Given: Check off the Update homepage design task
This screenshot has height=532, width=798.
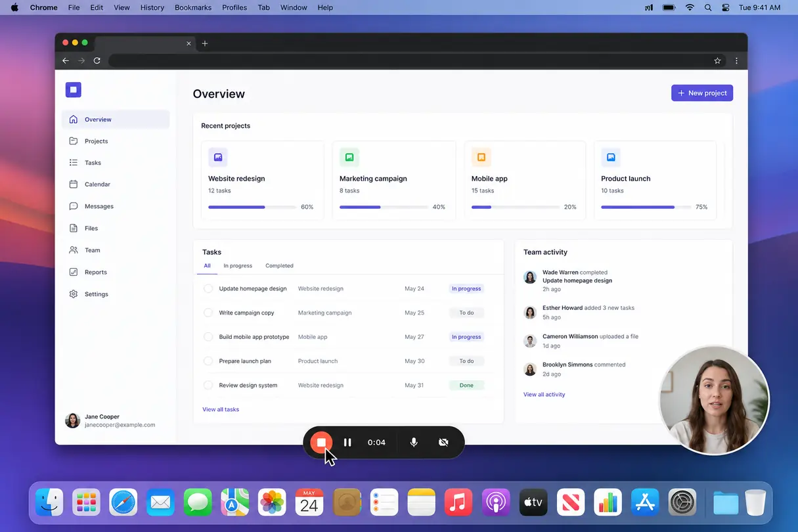Looking at the screenshot, I should (x=208, y=288).
